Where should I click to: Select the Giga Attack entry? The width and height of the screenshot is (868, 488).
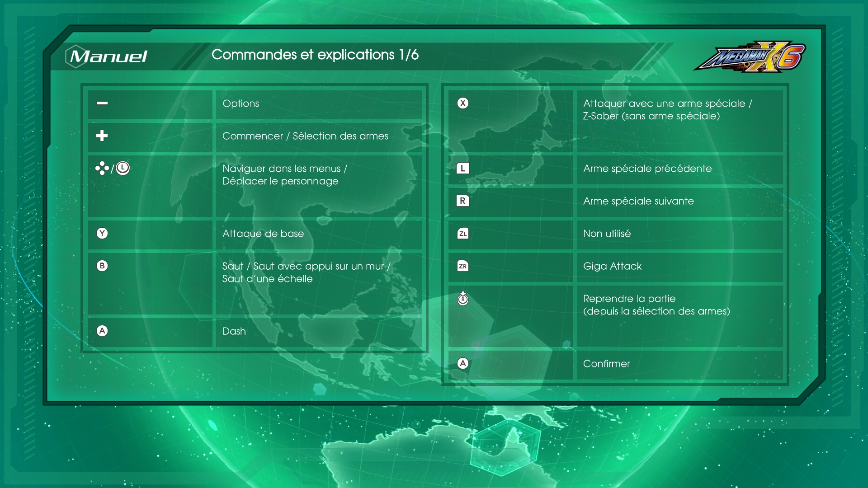[x=612, y=266]
